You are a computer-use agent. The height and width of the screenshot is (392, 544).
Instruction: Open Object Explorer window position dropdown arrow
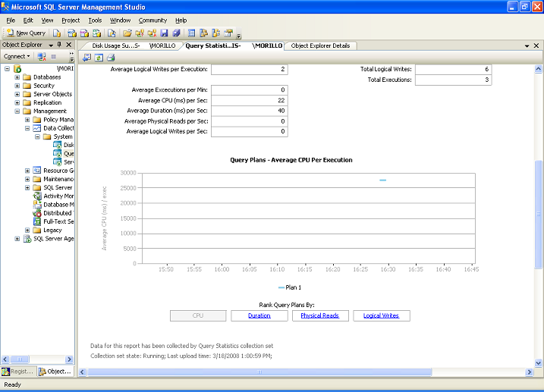tap(51, 45)
